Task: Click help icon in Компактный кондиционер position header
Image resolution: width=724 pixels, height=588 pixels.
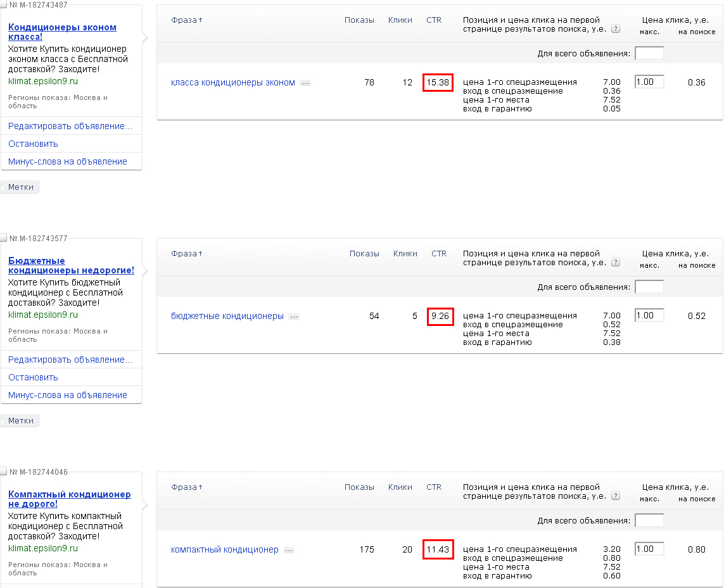Action: (616, 496)
